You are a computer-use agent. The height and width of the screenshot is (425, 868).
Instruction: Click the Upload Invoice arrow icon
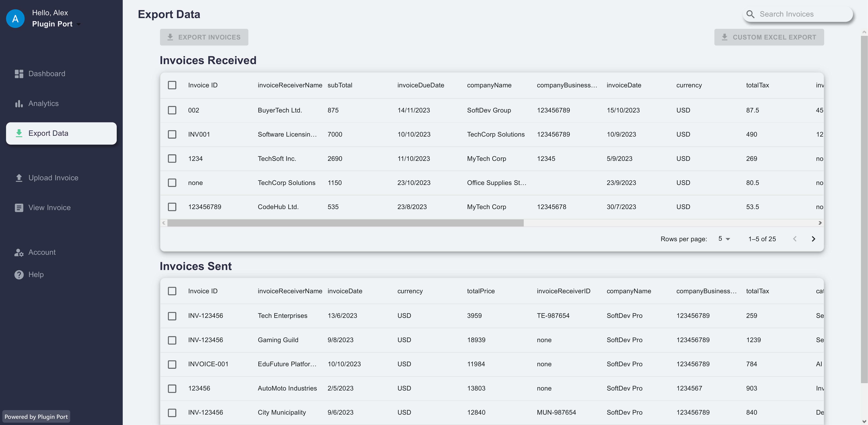click(x=19, y=178)
